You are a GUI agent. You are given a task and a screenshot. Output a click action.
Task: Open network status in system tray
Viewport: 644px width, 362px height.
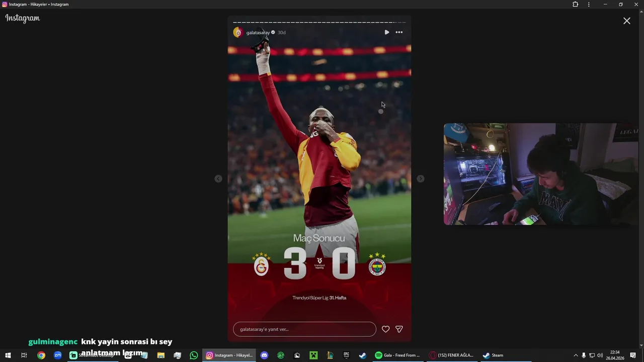click(592, 355)
